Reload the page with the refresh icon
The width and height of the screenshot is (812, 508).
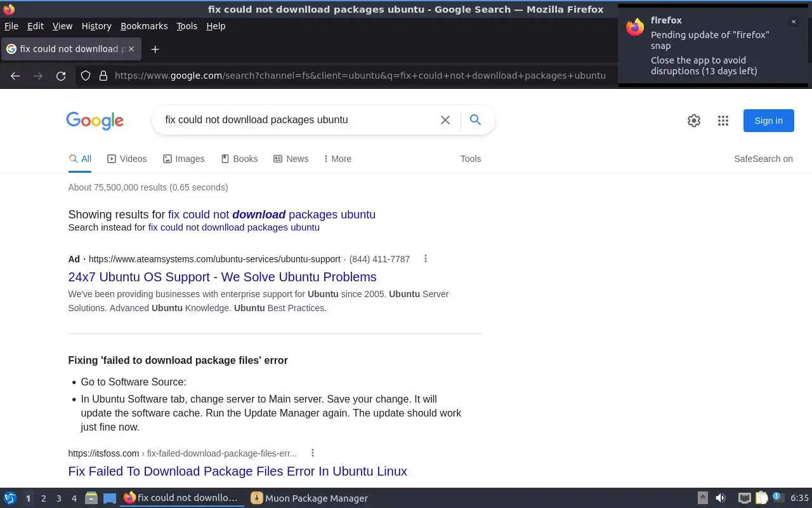(x=61, y=76)
